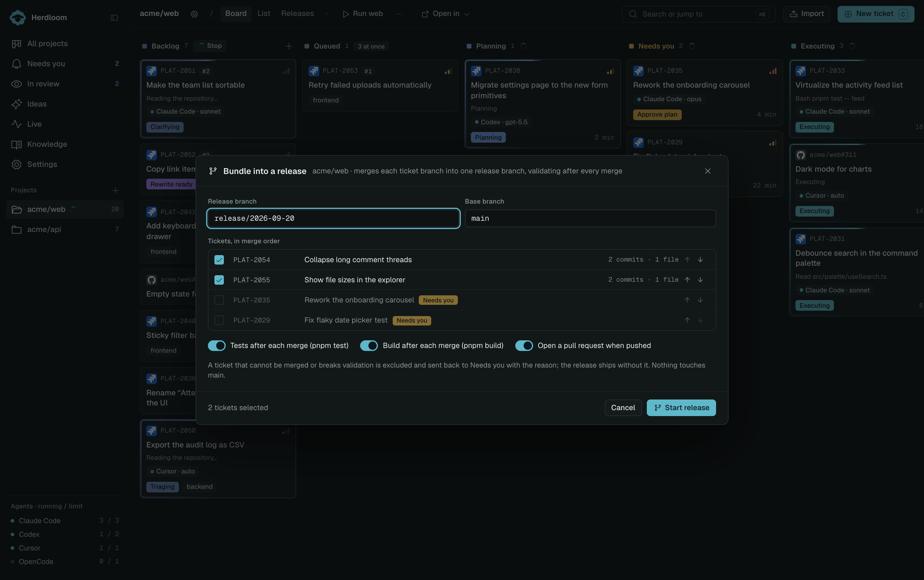
Task: Open In review in sidebar
Action: tap(65, 84)
